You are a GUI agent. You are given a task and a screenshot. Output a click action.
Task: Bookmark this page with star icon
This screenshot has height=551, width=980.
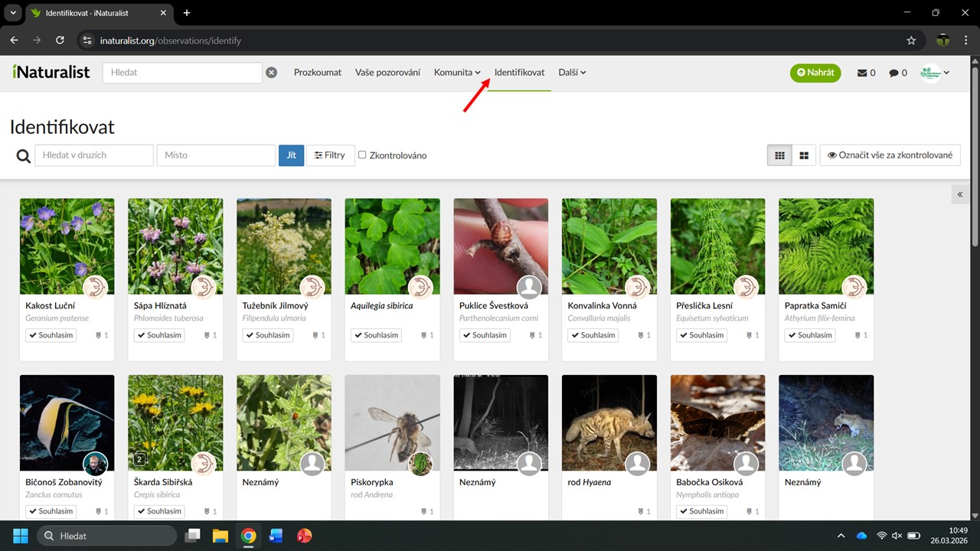click(911, 41)
